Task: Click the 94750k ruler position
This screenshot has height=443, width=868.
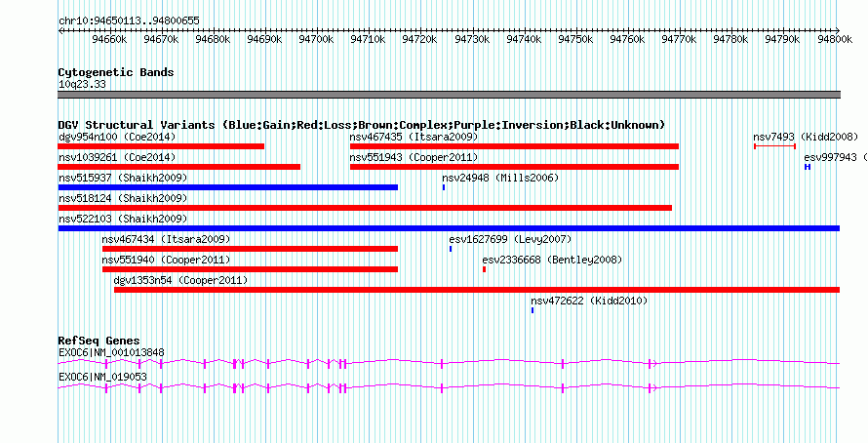Action: pyautogui.click(x=575, y=39)
